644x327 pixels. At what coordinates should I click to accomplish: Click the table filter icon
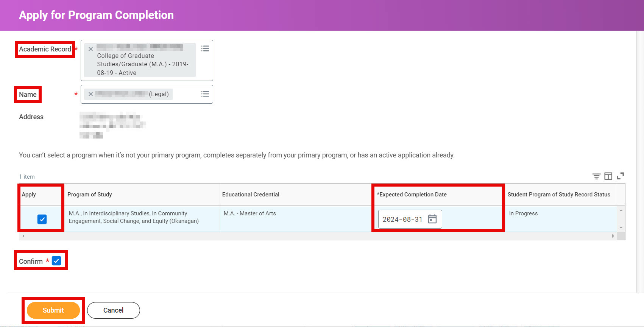596,176
